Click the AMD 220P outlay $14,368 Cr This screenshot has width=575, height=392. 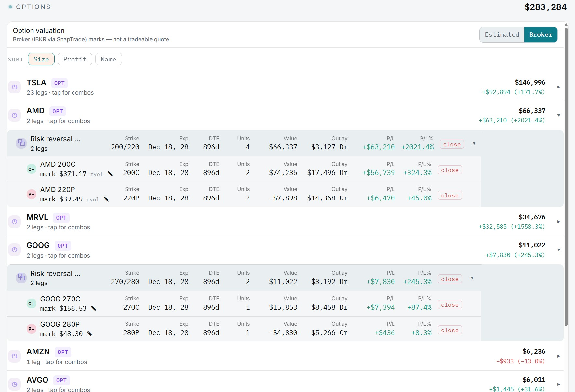click(x=327, y=198)
